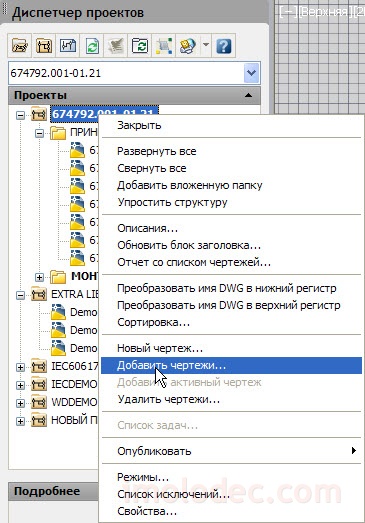The image size is (365, 523).
Task: Collapse the Проекты section header arrow
Action: click(x=248, y=95)
